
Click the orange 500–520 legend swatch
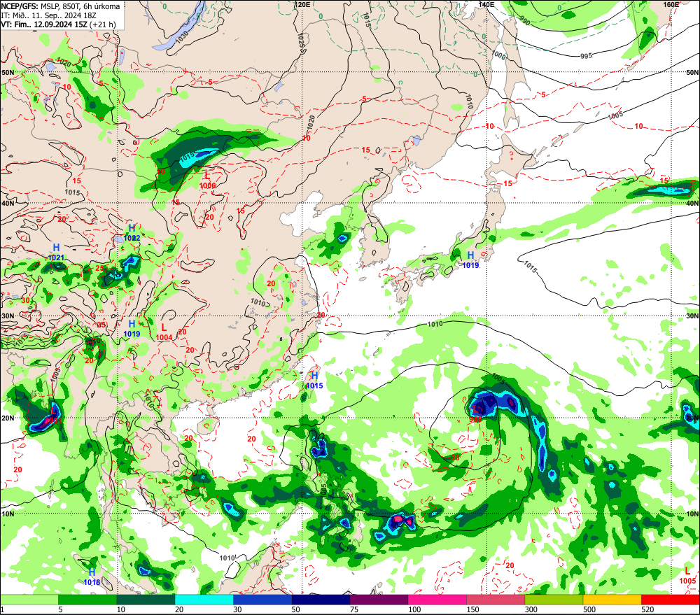click(612, 600)
